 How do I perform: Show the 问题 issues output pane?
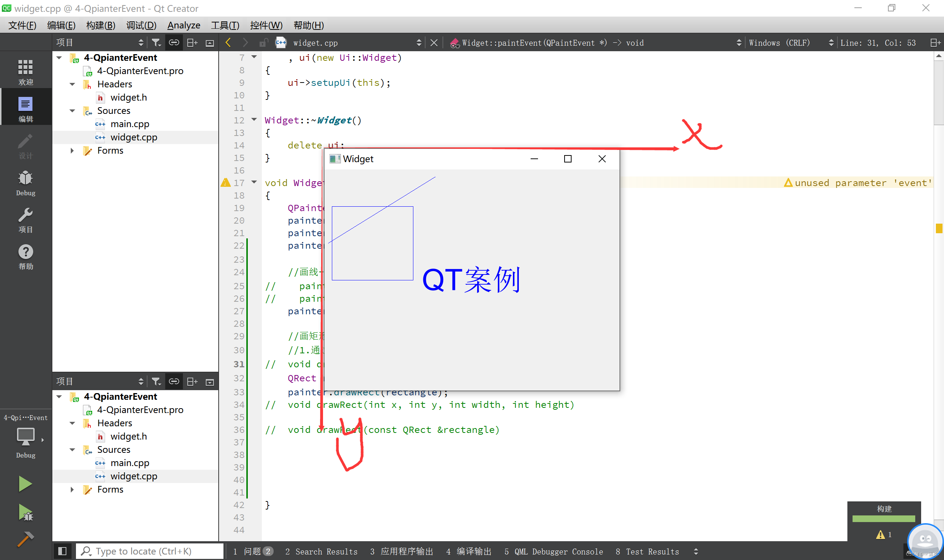pos(253,552)
